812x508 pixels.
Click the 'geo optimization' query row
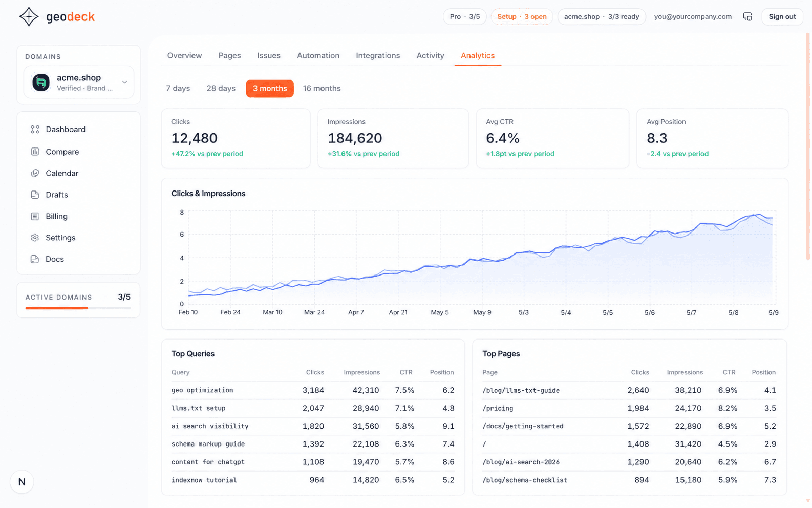coord(313,390)
